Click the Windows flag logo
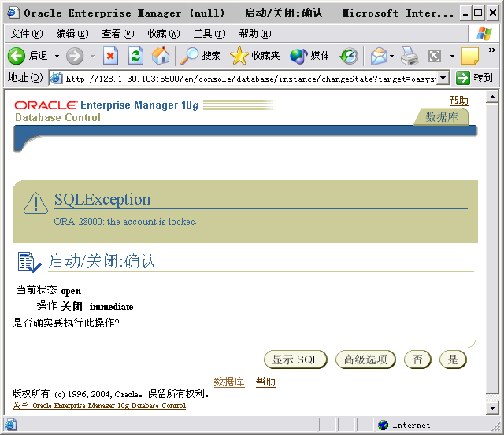This screenshot has width=504, height=435. (x=484, y=33)
